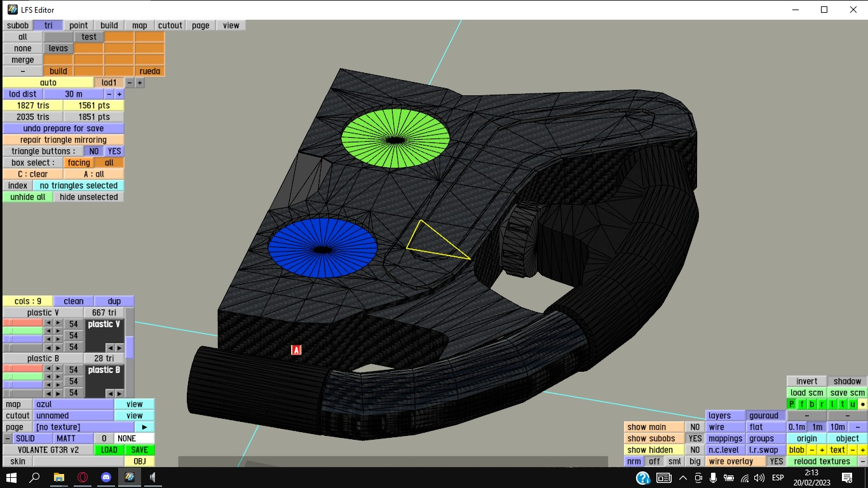Click the color list scrollbar thumb
Screen dimensions: 868x488
(130, 347)
